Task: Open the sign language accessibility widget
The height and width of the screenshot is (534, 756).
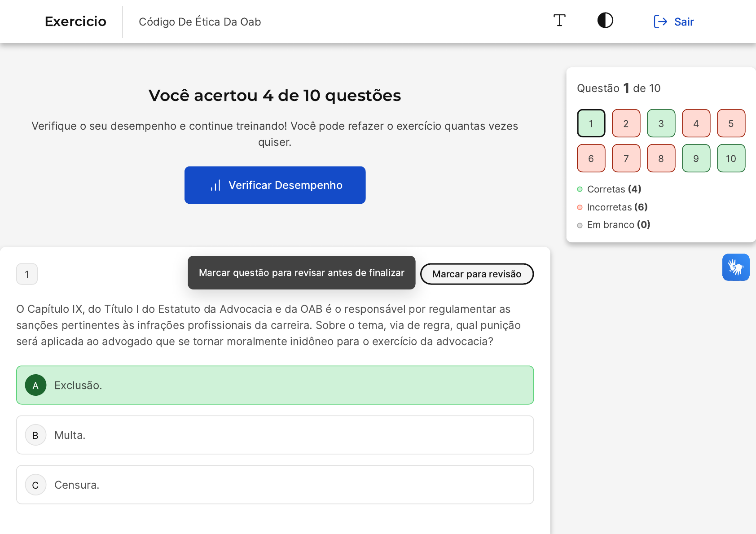Action: coord(735,267)
